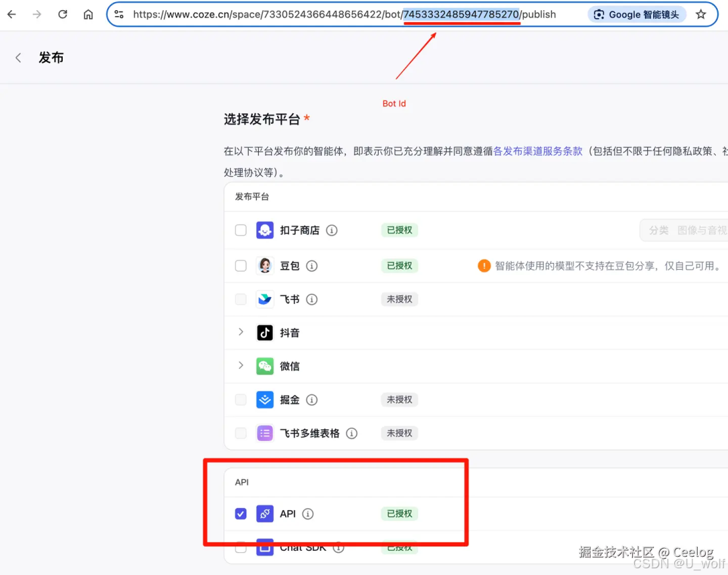Click the 扣子商店 platform icon

point(265,230)
